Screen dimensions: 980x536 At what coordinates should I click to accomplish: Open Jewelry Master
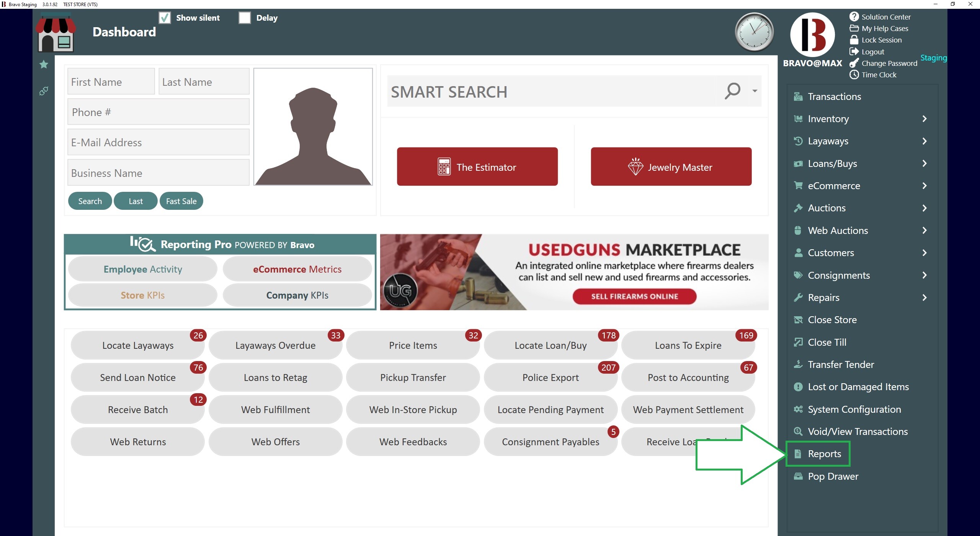(671, 167)
